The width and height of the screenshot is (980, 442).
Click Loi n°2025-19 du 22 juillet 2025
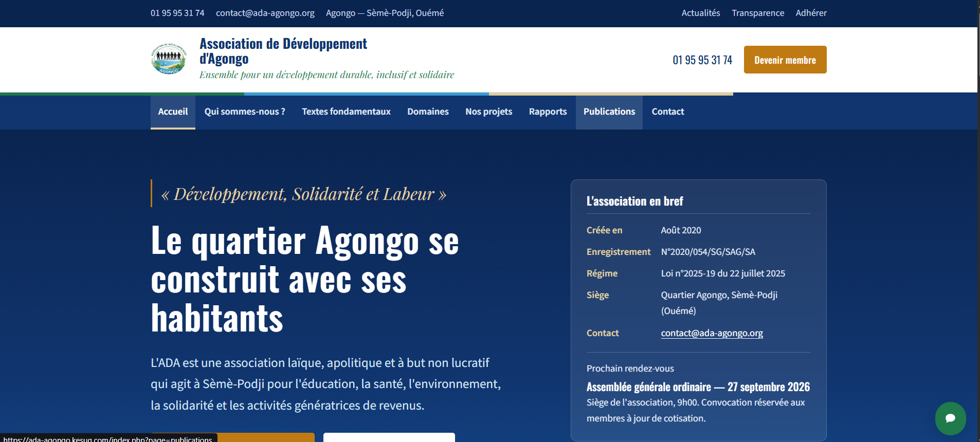(723, 273)
